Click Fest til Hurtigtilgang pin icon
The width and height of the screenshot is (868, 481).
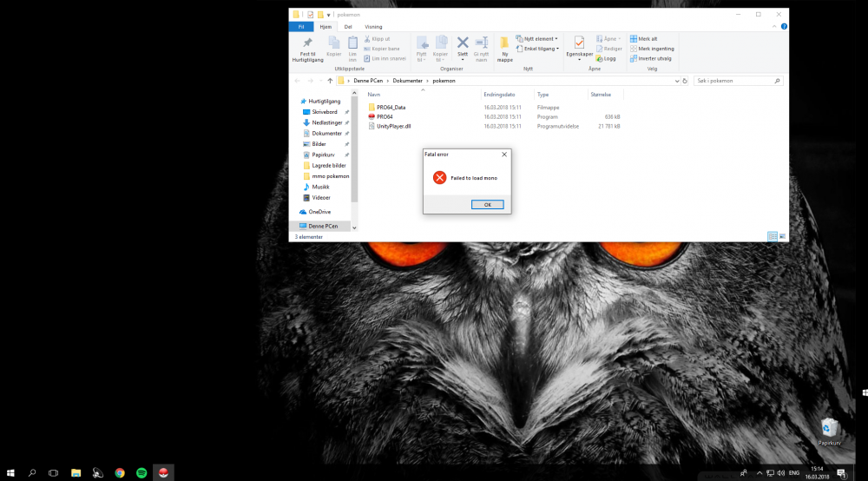pyautogui.click(x=306, y=45)
